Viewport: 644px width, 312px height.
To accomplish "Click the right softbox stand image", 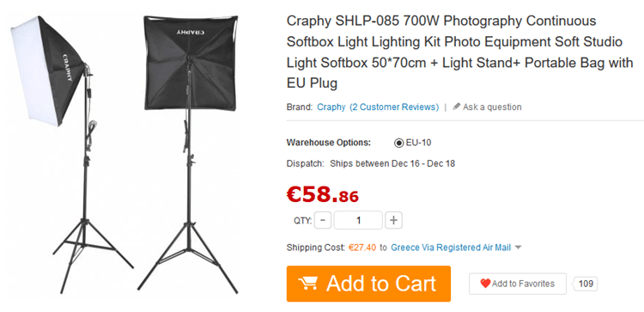I will click(x=190, y=154).
